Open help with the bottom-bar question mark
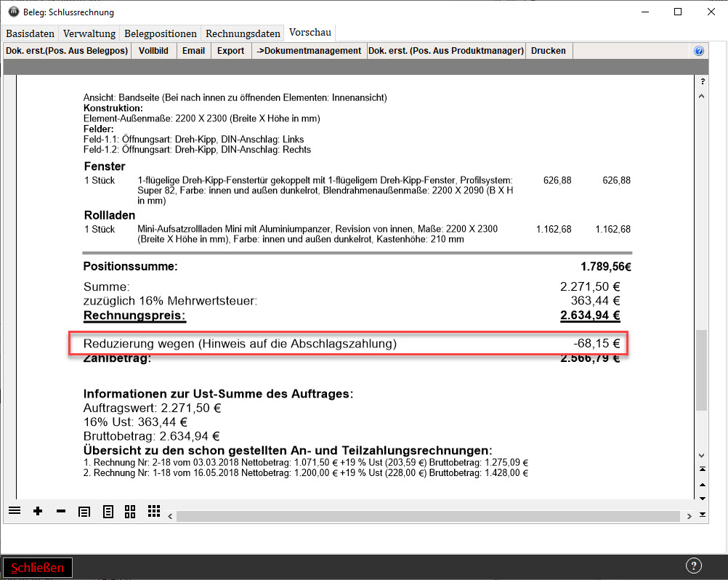Viewport: 728px width, 580px height. tap(694, 565)
